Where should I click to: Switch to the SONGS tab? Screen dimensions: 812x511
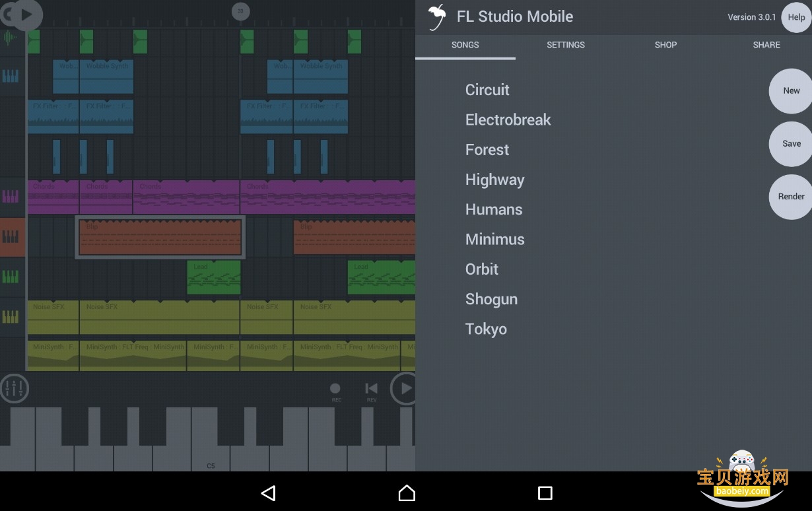tap(465, 45)
